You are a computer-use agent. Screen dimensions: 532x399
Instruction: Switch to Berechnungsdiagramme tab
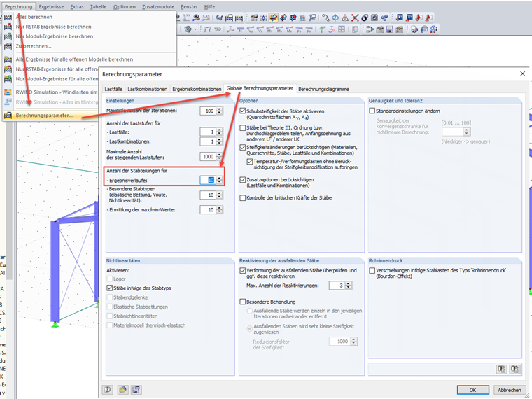323,89
